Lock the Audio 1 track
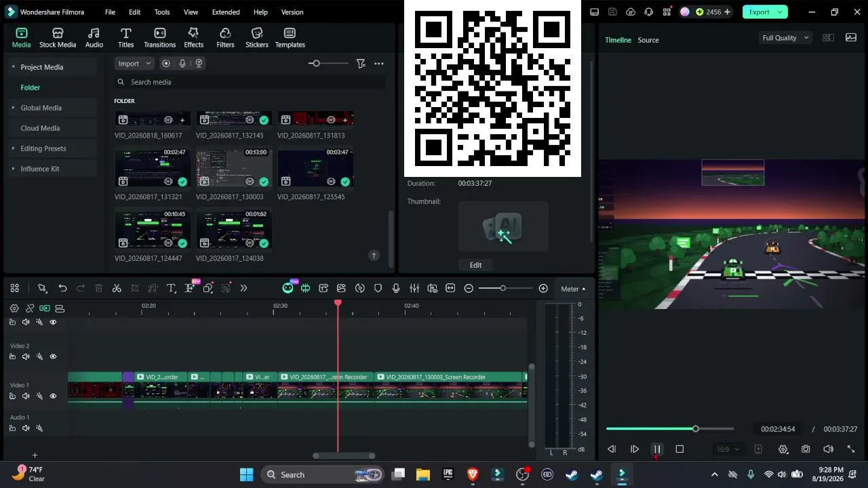Image resolution: width=868 pixels, height=488 pixels. click(12, 428)
